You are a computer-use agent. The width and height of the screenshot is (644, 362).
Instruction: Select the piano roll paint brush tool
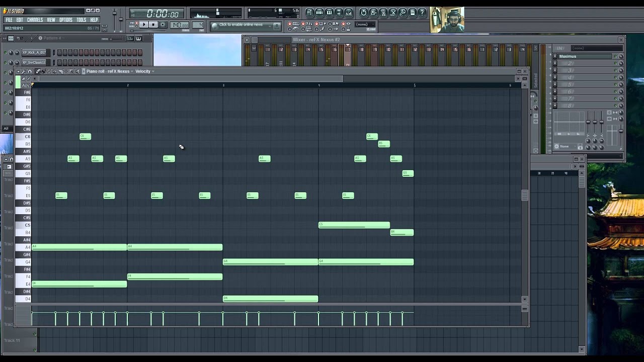43,71
